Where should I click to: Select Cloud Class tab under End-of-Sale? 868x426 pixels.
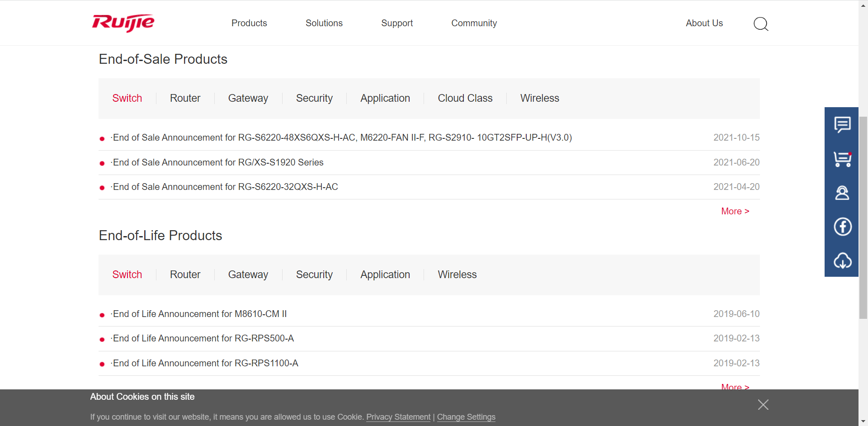pyautogui.click(x=465, y=98)
